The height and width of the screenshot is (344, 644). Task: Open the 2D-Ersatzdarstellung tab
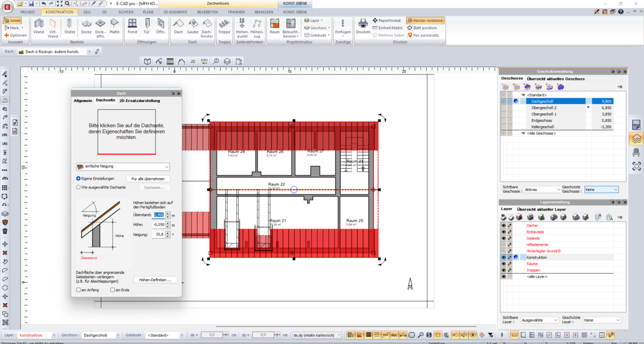140,100
